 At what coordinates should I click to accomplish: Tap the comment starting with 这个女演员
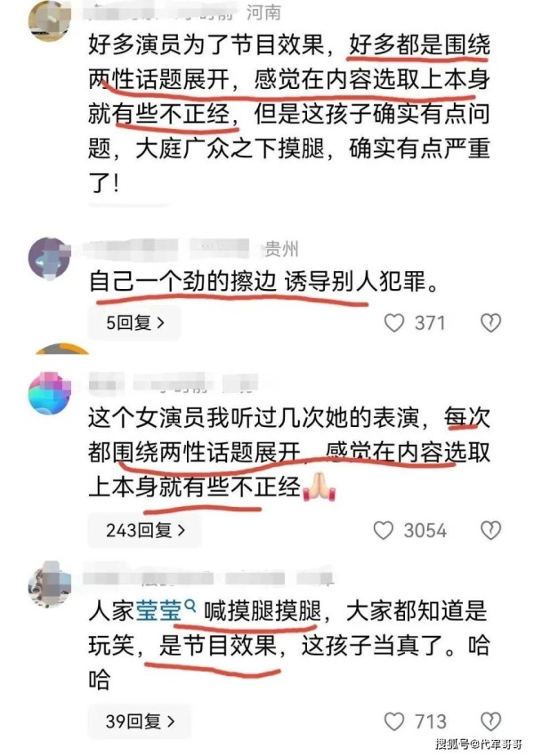click(289, 452)
